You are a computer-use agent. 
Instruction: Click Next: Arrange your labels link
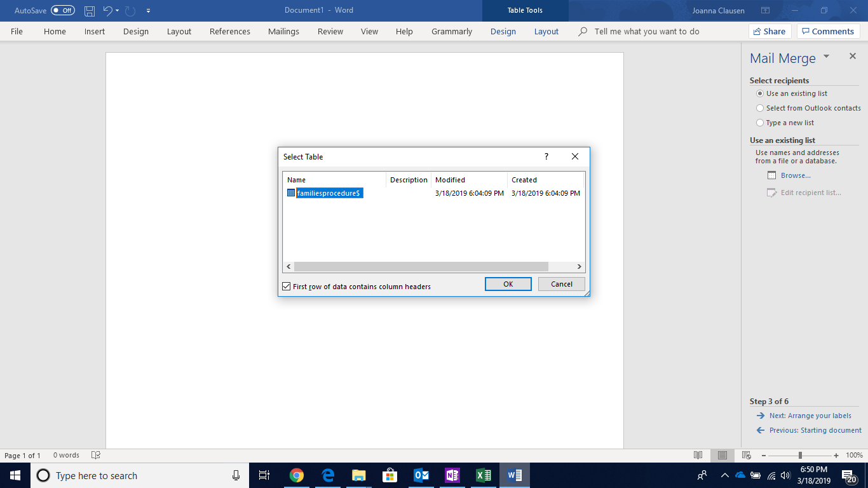[x=810, y=416]
